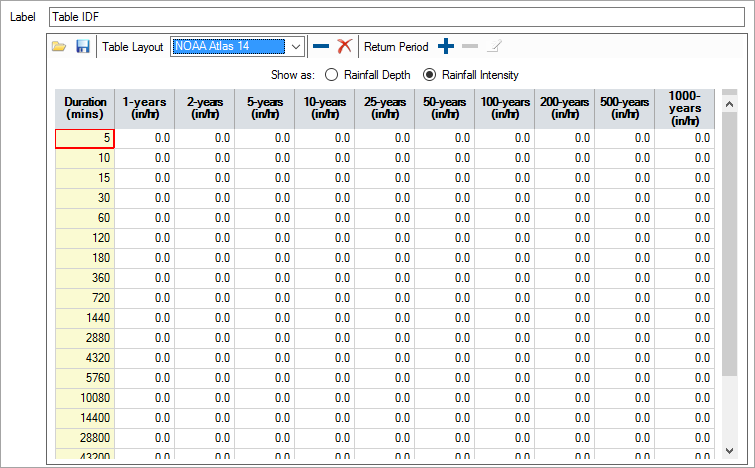Select the 5-years (in/hr) column header
Image resolution: width=755 pixels, height=468 pixels.
pyautogui.click(x=265, y=109)
